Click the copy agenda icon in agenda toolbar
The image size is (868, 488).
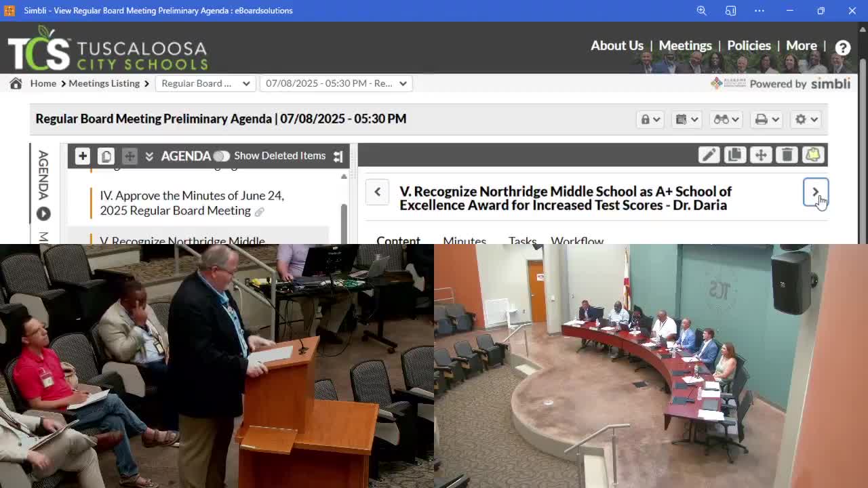pyautogui.click(x=106, y=156)
